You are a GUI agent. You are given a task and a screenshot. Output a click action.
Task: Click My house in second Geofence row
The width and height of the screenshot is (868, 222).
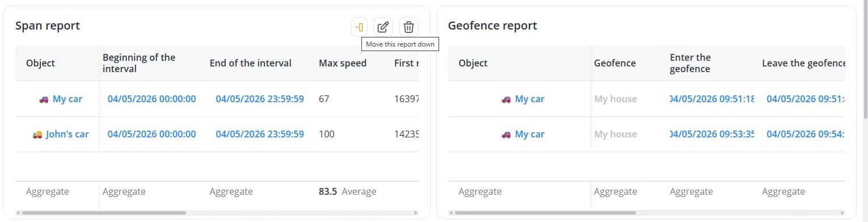pyautogui.click(x=616, y=135)
